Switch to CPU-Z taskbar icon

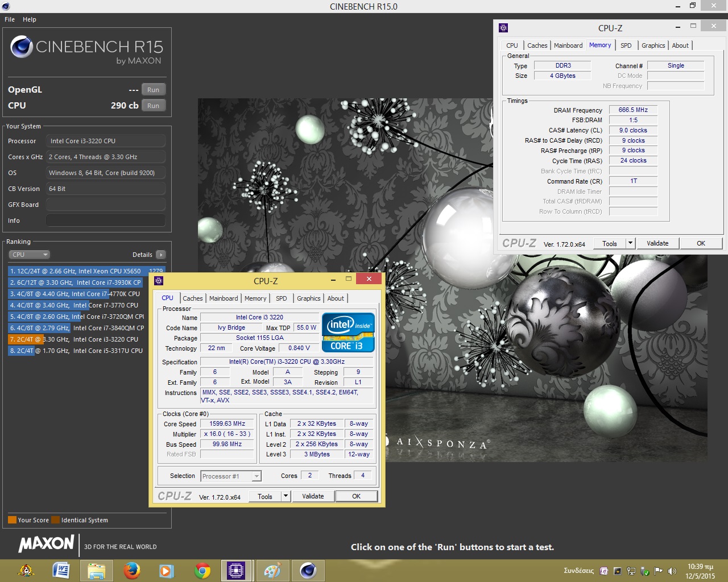(236, 570)
